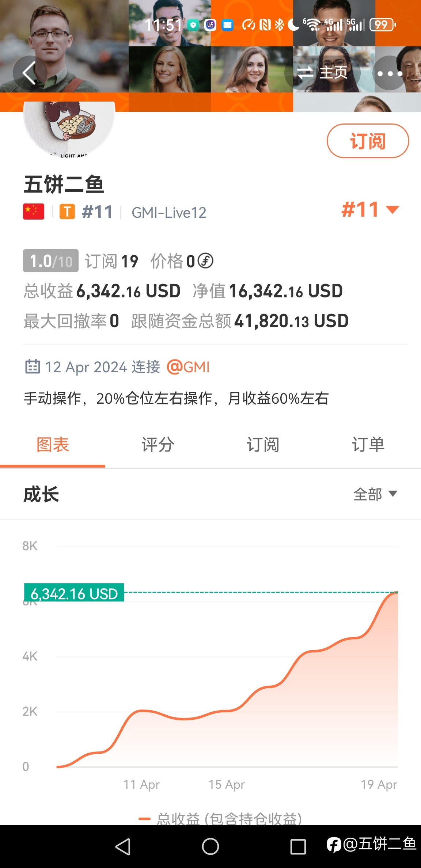Switch to the 订单 tab
Screen dimensions: 421x868
368,445
